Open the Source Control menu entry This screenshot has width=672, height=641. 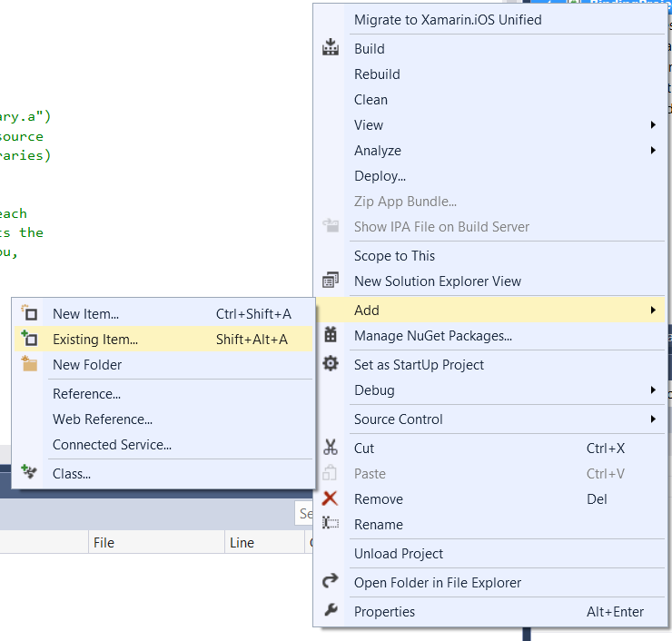(x=489, y=419)
